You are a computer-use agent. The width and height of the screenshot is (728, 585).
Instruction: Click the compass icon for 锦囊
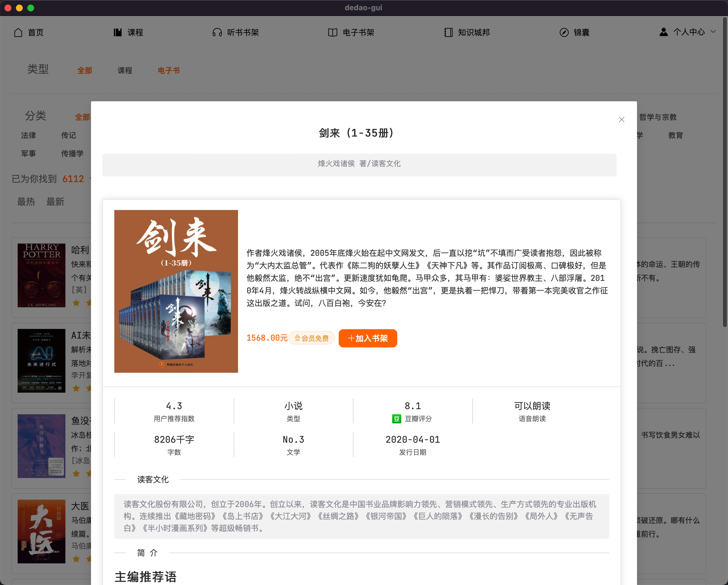(x=564, y=32)
